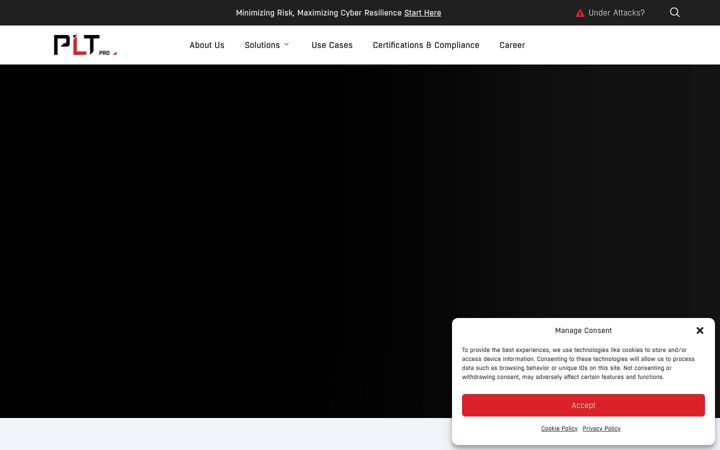Visit the Career page
The width and height of the screenshot is (720, 450).
512,45
